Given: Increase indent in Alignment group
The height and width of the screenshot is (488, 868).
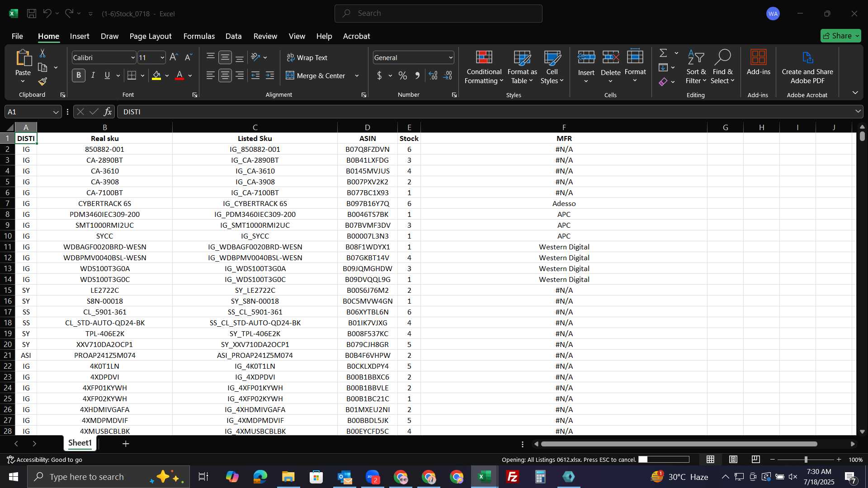Looking at the screenshot, I should pos(270,75).
